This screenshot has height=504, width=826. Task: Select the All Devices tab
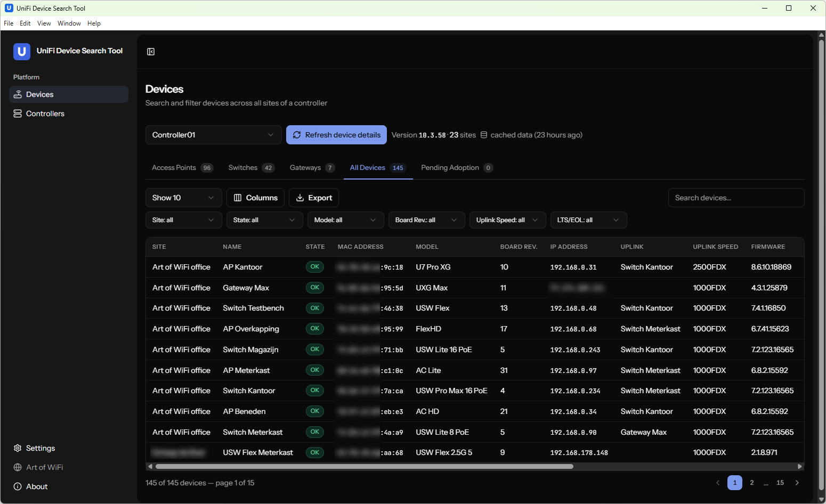[x=378, y=168]
